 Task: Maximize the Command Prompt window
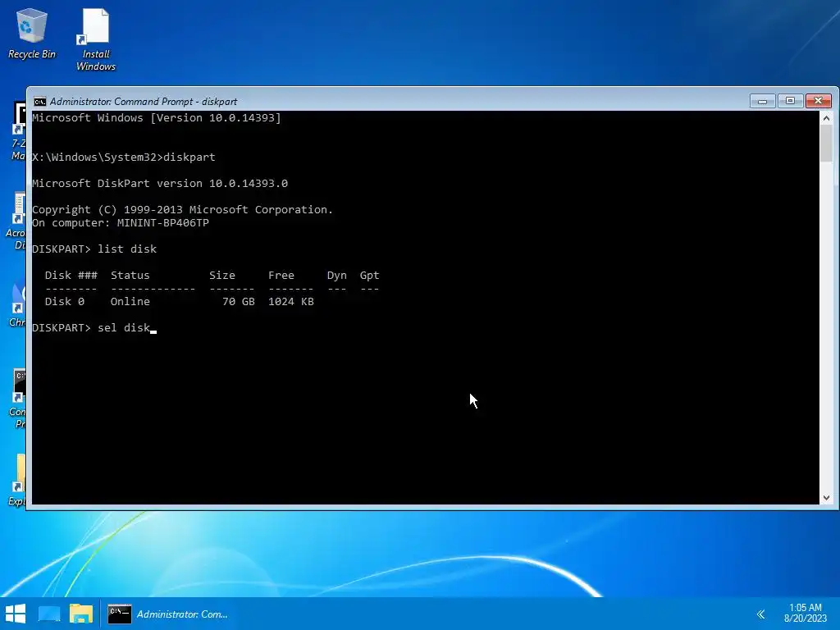pos(790,101)
